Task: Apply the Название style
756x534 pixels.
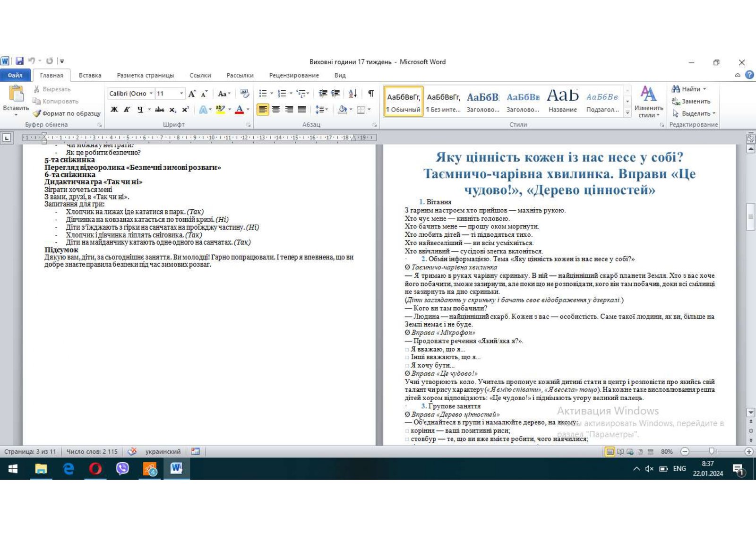Action: point(563,102)
